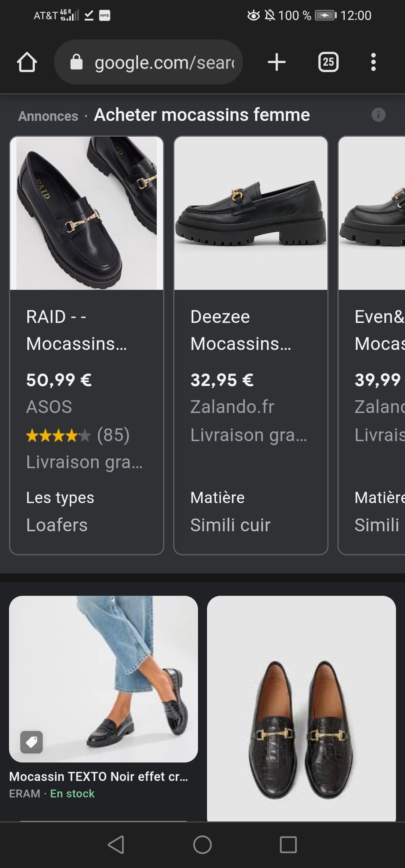Open the RAID loafers product image
Image resolution: width=405 pixels, height=868 pixels.
(x=87, y=213)
